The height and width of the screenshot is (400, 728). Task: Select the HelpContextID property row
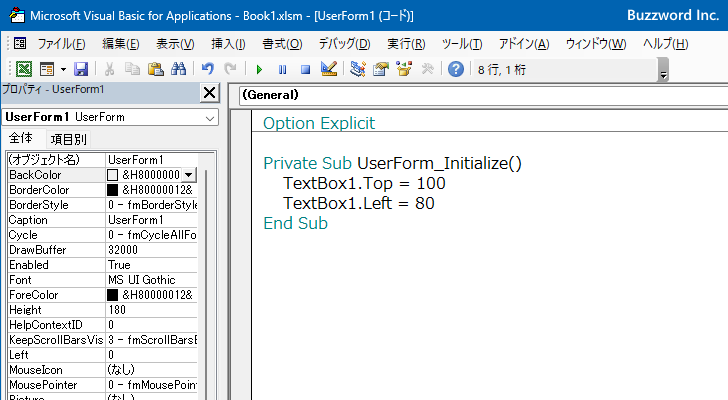102,325
